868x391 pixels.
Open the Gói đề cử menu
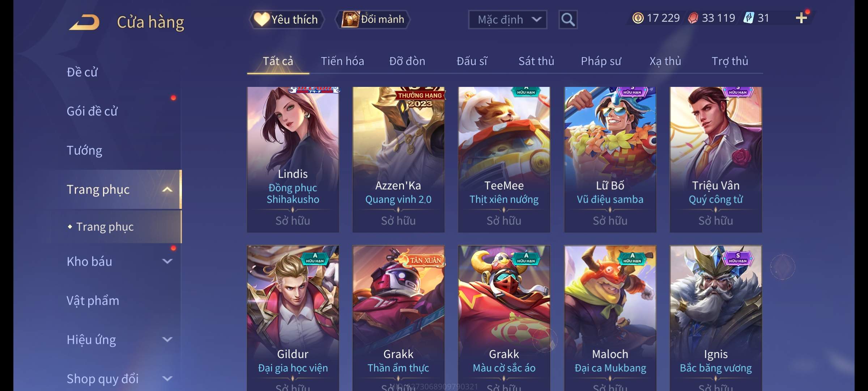click(x=92, y=111)
